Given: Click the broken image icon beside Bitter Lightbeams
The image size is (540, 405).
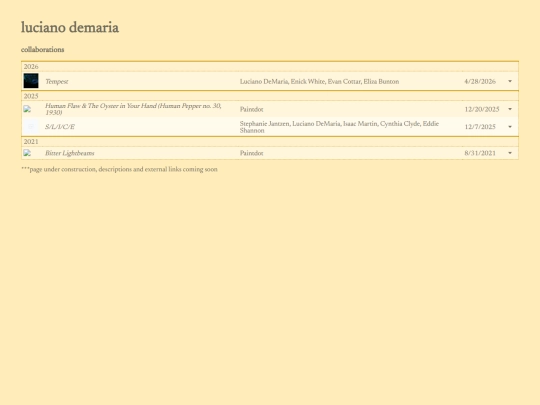Looking at the screenshot, I should [x=27, y=153].
